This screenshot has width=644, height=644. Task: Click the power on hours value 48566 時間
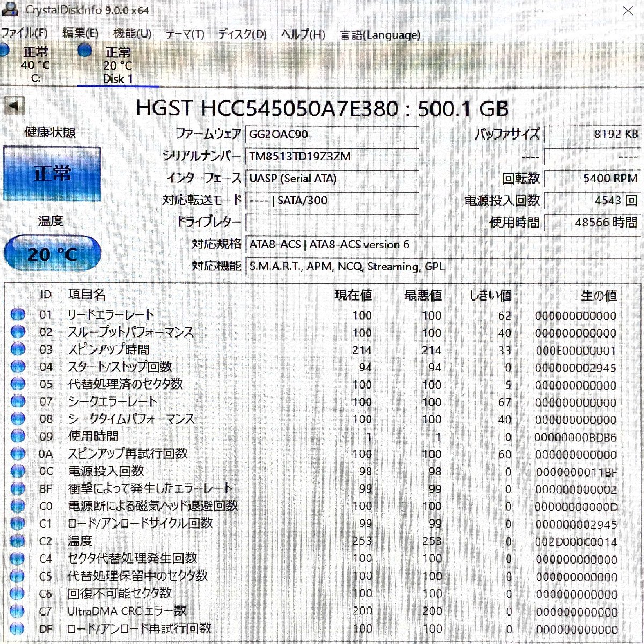pos(592,222)
